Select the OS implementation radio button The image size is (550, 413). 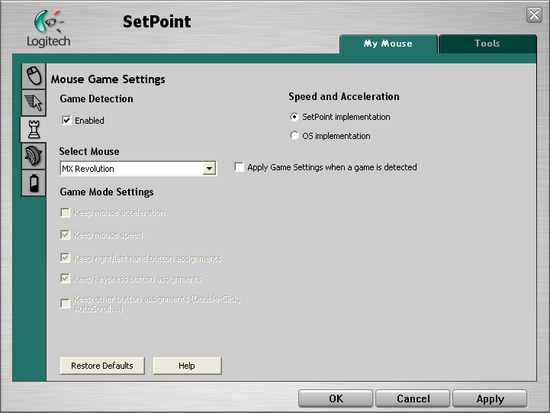click(x=294, y=135)
